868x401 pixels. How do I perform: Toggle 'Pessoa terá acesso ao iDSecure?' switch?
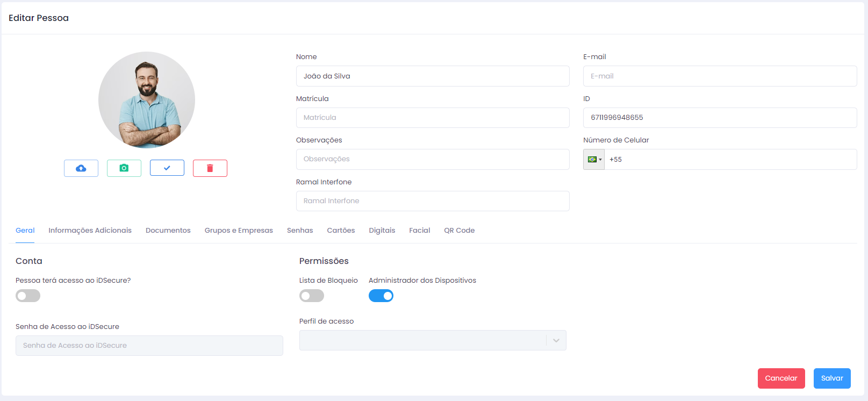[28, 296]
